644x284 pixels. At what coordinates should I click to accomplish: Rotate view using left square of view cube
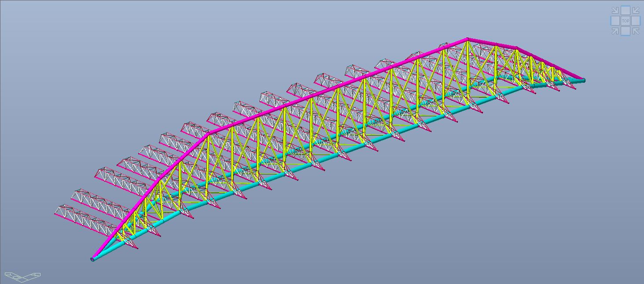tap(615, 21)
